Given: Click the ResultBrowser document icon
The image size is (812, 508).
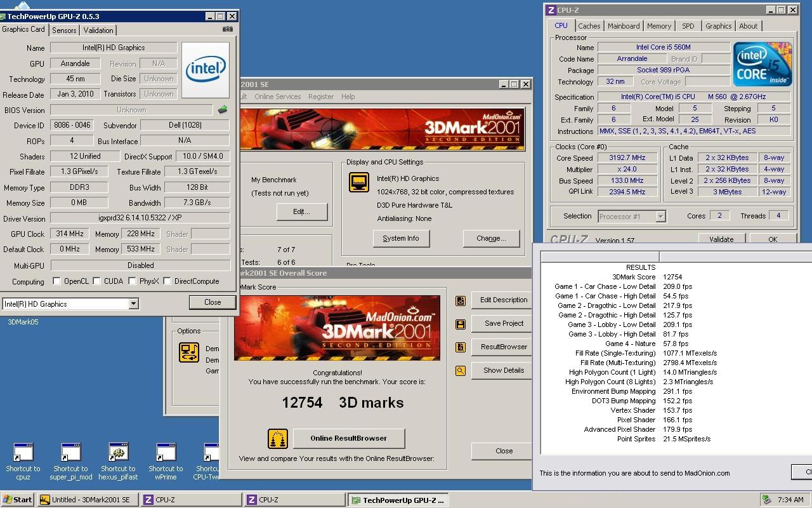Looking at the screenshot, I should 461,347.
